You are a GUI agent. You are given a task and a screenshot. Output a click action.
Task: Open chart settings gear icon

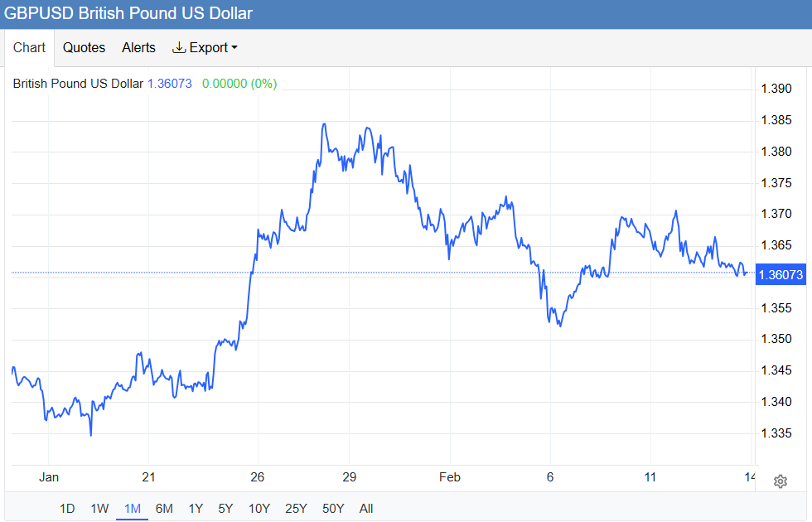pos(780,481)
